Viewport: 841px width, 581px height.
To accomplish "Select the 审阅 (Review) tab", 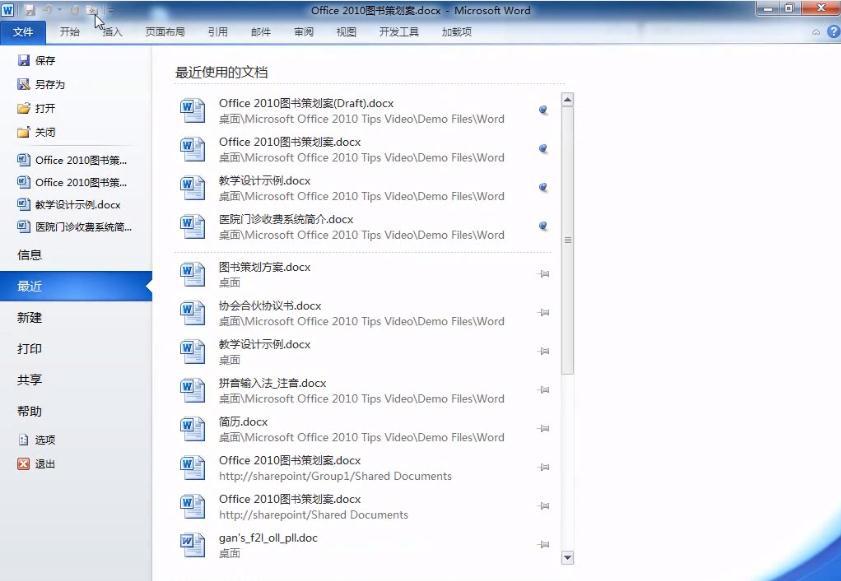I will pos(304,32).
